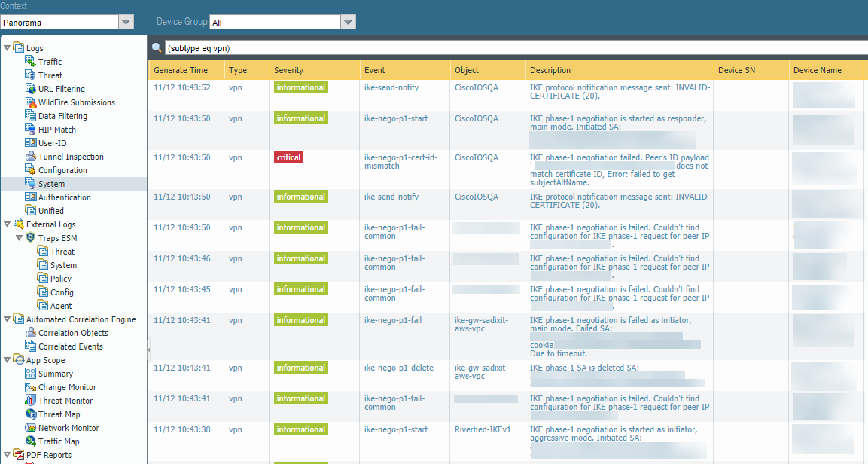Image resolution: width=868 pixels, height=464 pixels.
Task: Click the log filter query input field
Action: (512, 48)
